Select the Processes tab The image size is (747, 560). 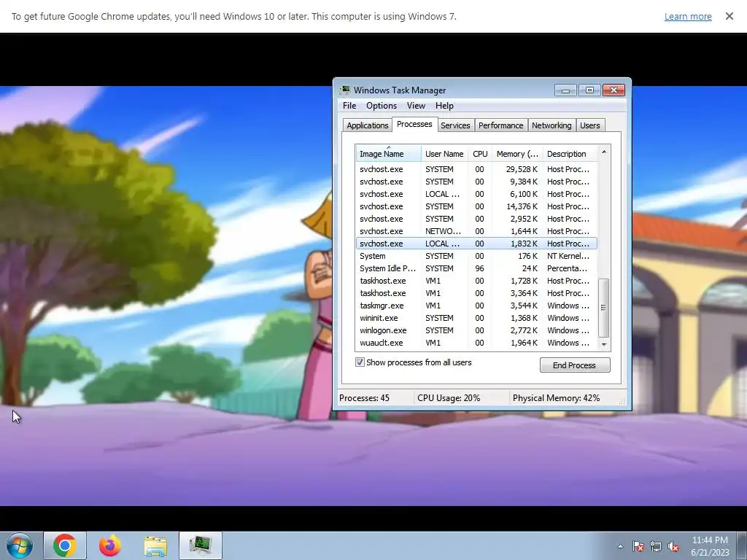(x=414, y=124)
